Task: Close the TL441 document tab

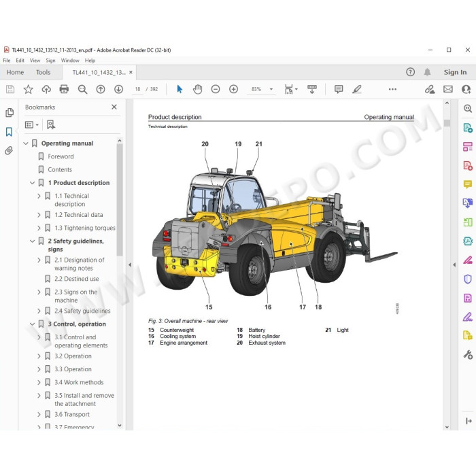Action: click(x=131, y=72)
